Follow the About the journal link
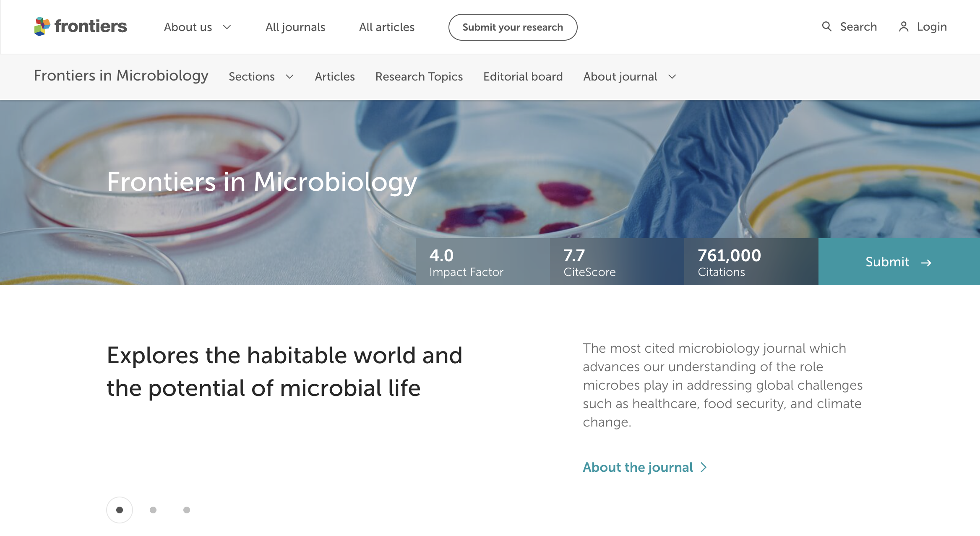 pos(638,467)
